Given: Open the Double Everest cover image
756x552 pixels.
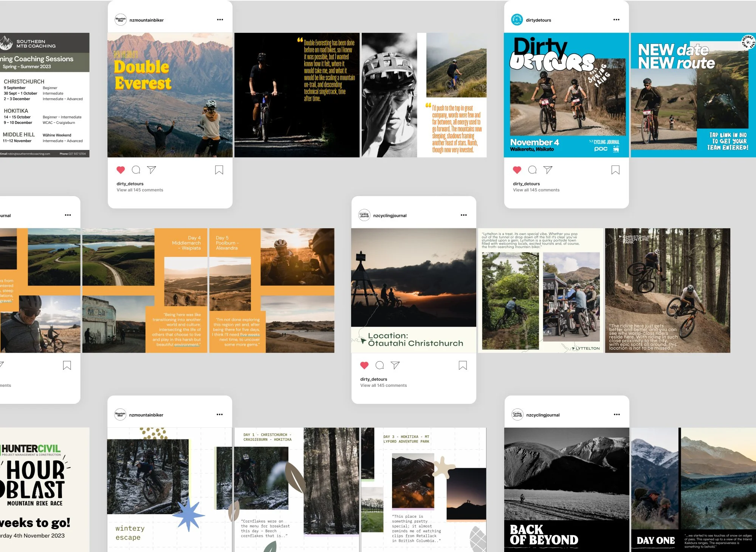Looking at the screenshot, I should 170,95.
